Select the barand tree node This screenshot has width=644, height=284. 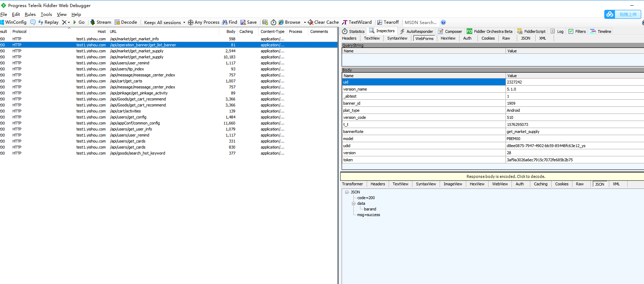click(370, 209)
